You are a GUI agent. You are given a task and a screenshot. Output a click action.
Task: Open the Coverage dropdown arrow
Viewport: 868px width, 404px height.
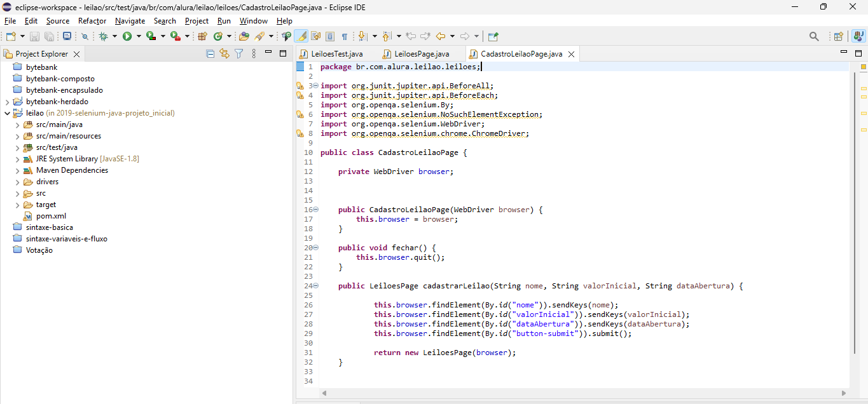[163, 36]
